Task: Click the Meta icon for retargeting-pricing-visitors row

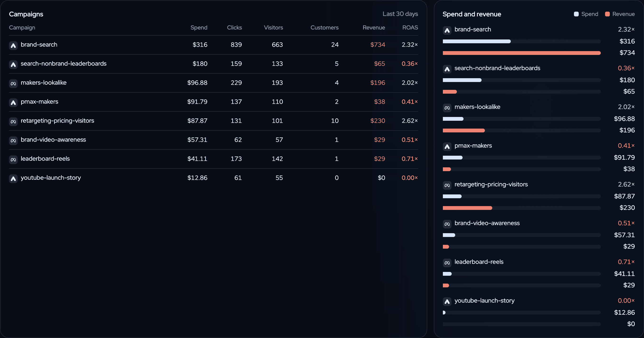Action: tap(13, 121)
